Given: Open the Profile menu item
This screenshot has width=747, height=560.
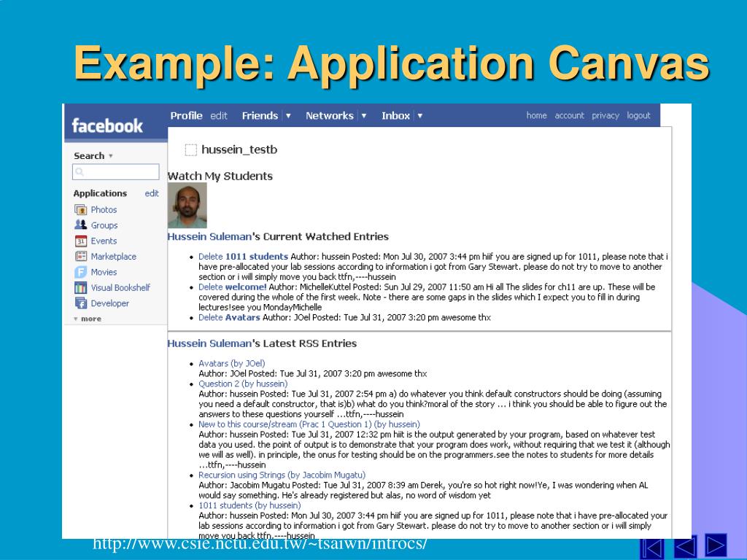Looking at the screenshot, I should (x=186, y=116).
